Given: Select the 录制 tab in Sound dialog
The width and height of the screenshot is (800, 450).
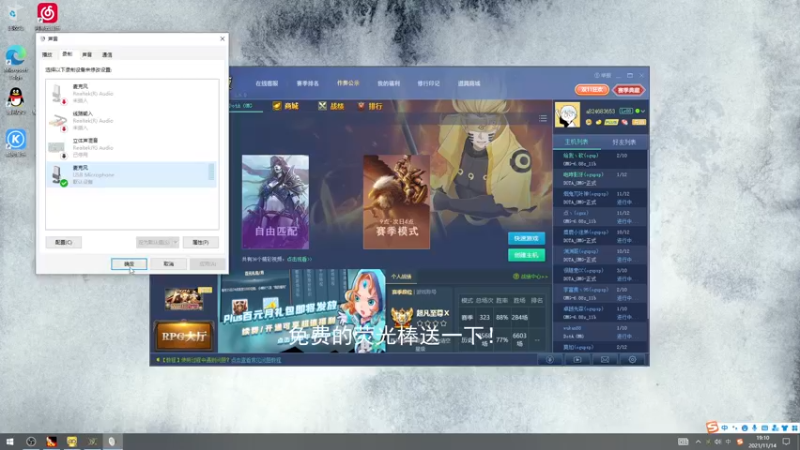Looking at the screenshot, I should [67, 54].
